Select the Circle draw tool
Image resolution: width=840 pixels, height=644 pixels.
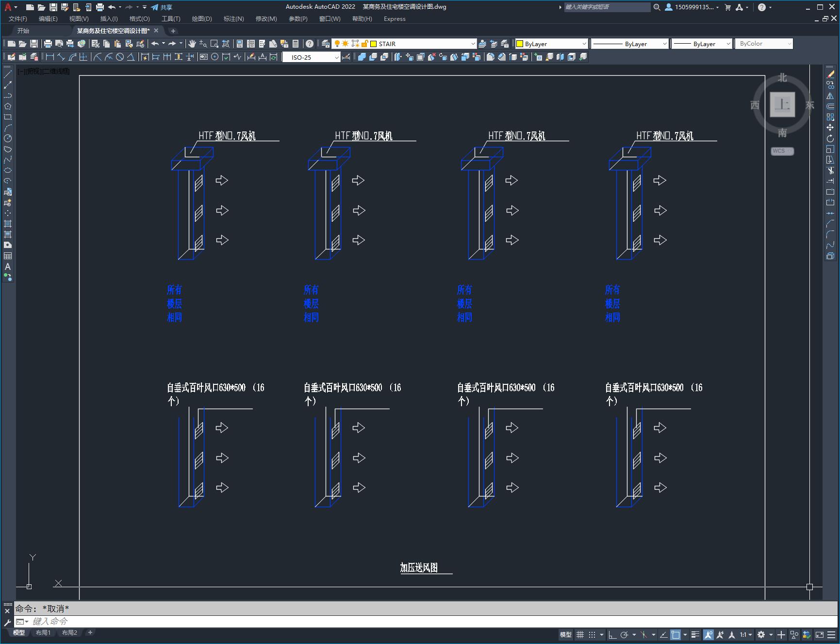[8, 138]
